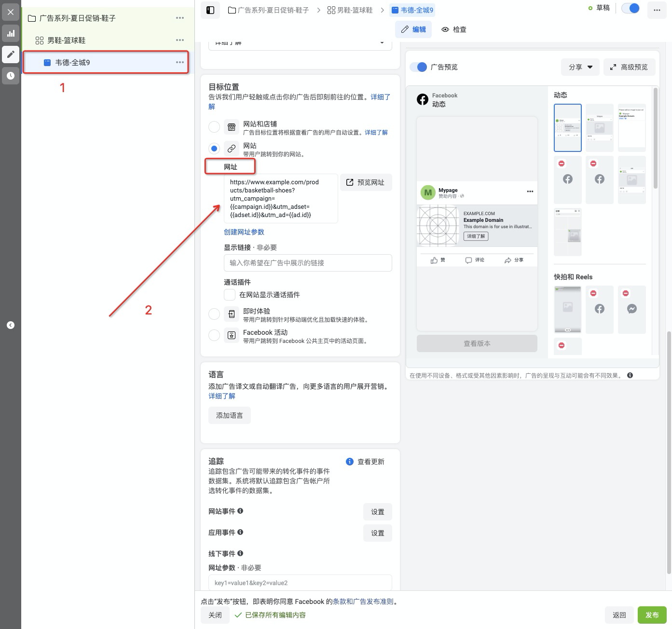Click info icon next to 网站事件
672x629 pixels.
click(x=240, y=511)
